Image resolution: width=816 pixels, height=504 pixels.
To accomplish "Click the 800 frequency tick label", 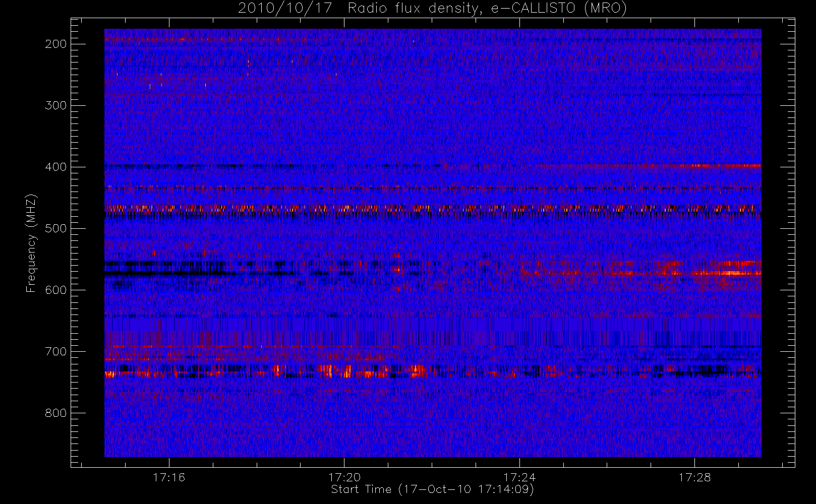I will tap(56, 413).
